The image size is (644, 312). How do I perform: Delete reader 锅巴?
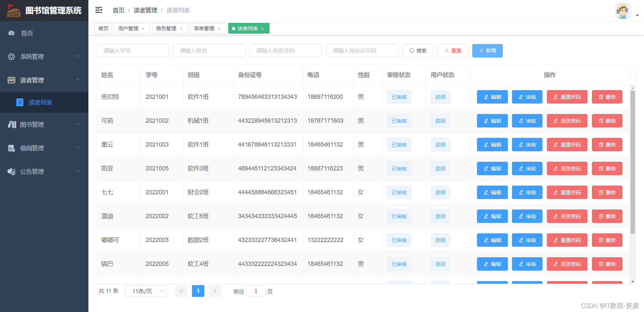point(607,264)
